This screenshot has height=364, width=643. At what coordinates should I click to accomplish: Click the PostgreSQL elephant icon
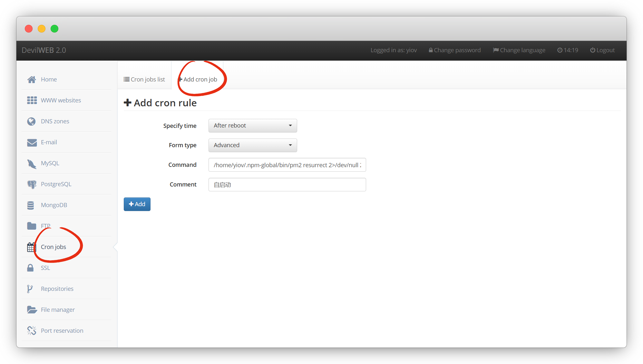coord(32,184)
